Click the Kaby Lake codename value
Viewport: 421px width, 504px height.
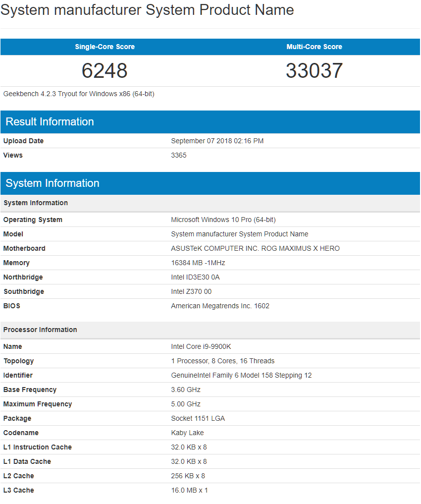pyautogui.click(x=187, y=433)
